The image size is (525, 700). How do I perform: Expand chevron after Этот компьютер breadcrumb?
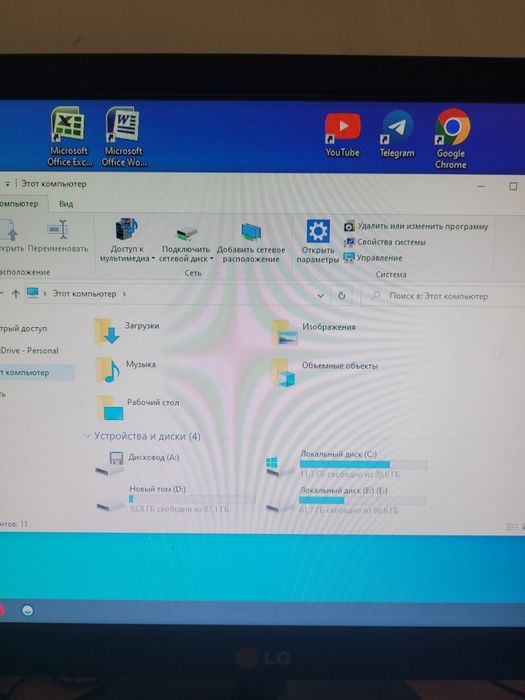pyautogui.click(x=124, y=294)
